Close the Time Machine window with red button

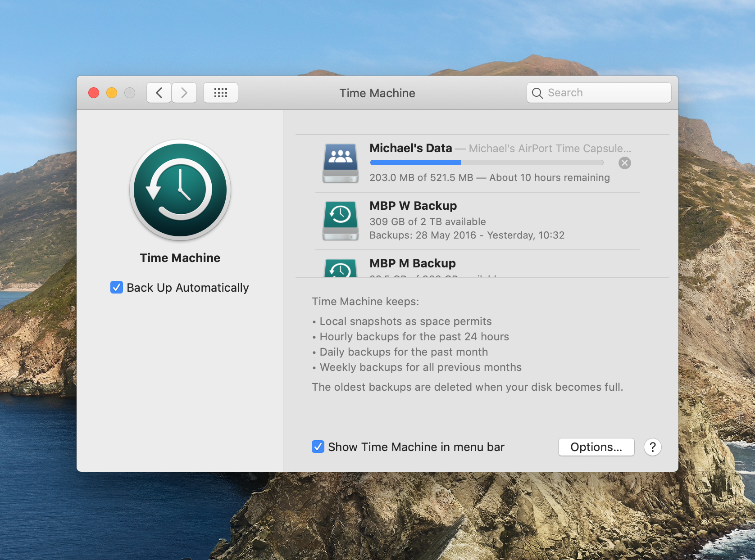(94, 93)
